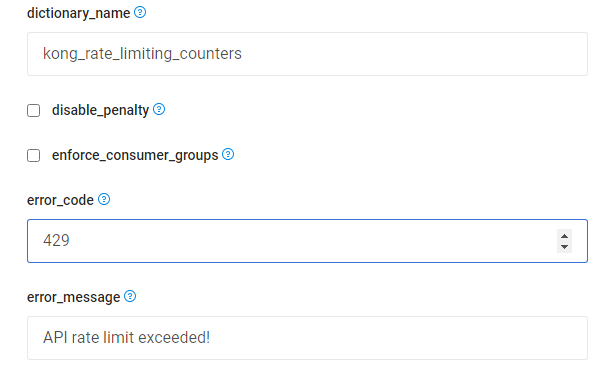
Task: Toggle disable_penalty via its text label
Action: click(x=100, y=110)
